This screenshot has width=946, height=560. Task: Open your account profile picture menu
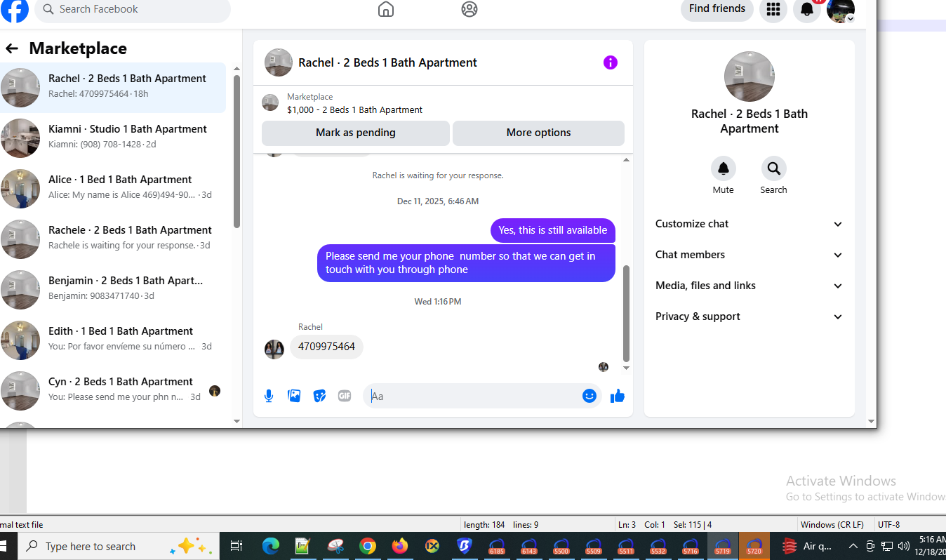(841, 10)
